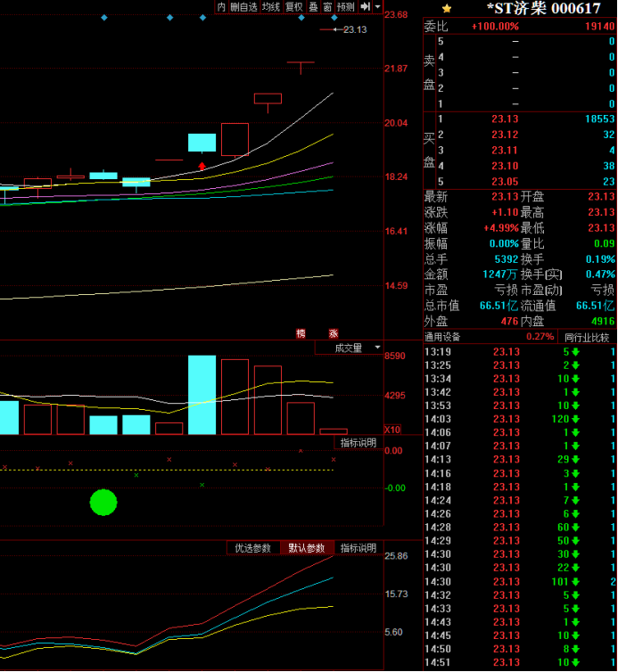Viewport: 618px width, 672px height.
Task: Click the red arrow marker on the candlestick
Action: click(202, 165)
